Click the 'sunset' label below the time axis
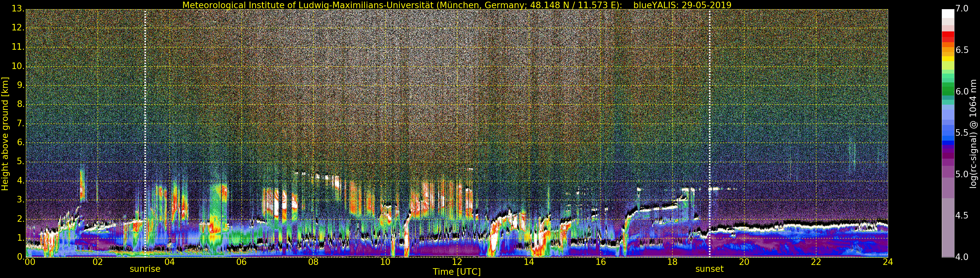980x278 pixels. [x=710, y=269]
